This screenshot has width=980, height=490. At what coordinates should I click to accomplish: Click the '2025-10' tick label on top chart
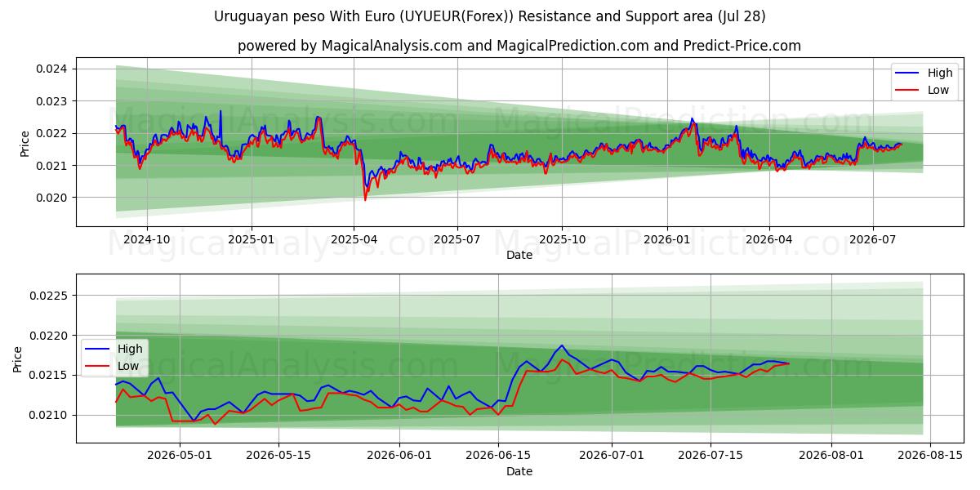(x=562, y=239)
